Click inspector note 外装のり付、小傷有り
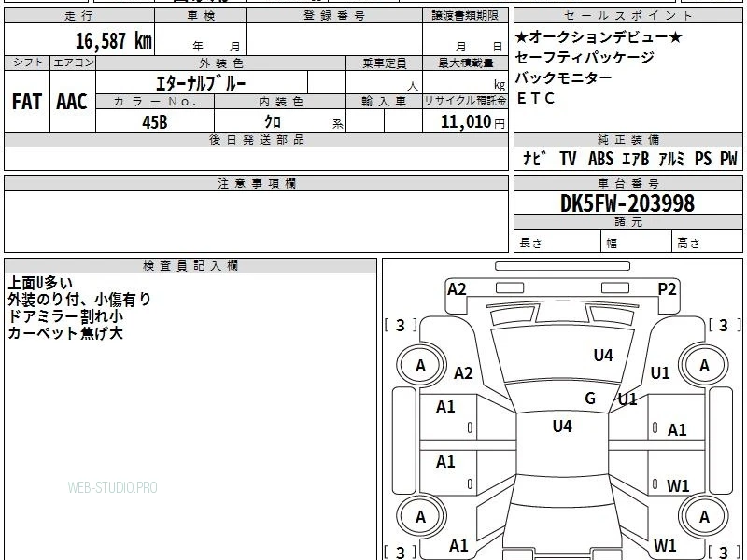Viewport: 747px width, 560px height. (x=79, y=300)
